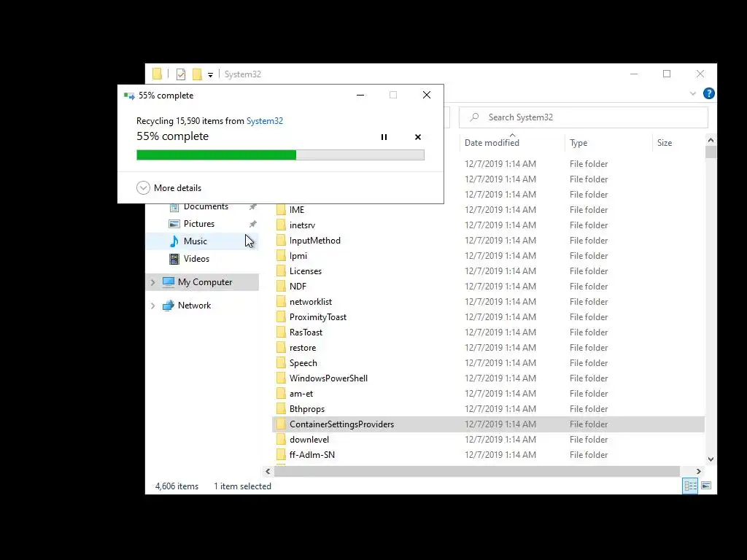747x560 pixels.
Task: Click the Network icon in the sidebar
Action: point(169,306)
